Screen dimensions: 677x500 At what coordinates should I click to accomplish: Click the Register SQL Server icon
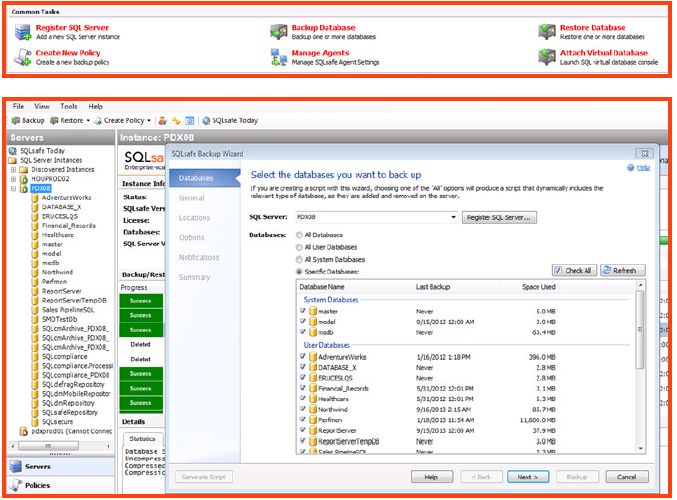[x=22, y=31]
